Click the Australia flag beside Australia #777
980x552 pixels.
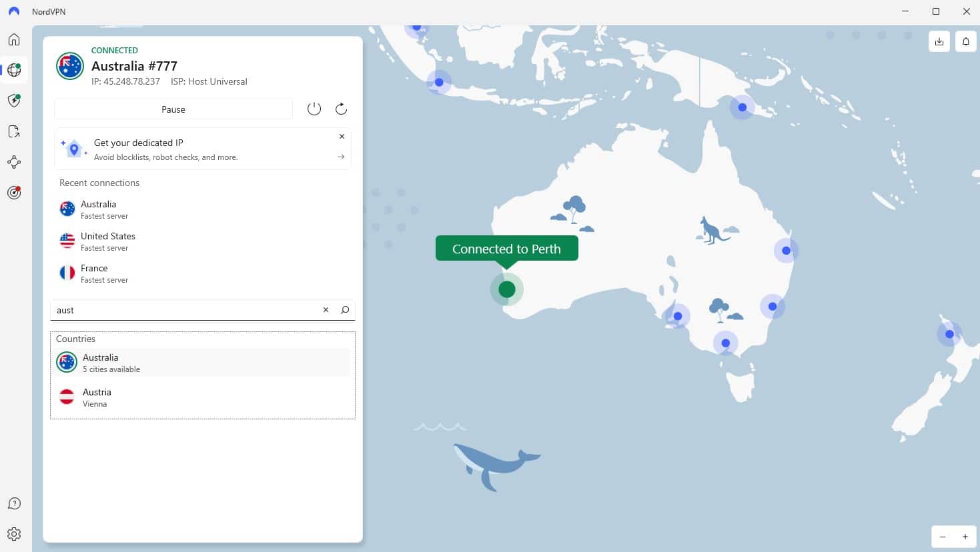[x=69, y=66]
